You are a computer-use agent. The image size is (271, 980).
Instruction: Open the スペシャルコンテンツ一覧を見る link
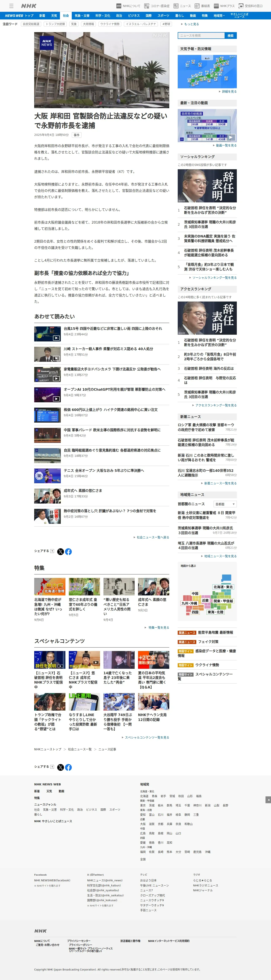click(145, 737)
